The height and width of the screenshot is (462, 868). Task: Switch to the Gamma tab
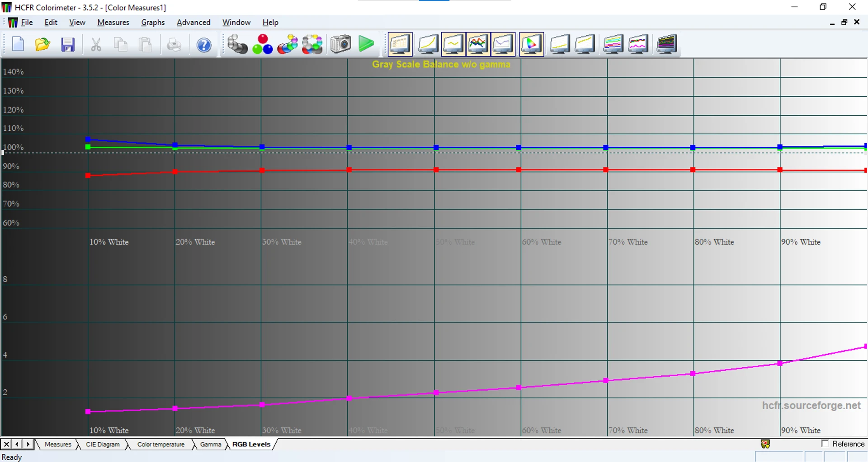coord(211,444)
